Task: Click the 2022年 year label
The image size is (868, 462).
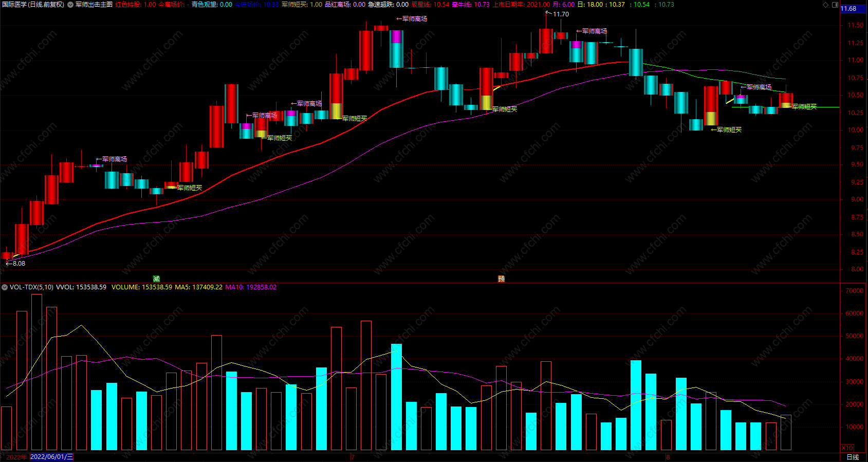Action: tap(16, 457)
